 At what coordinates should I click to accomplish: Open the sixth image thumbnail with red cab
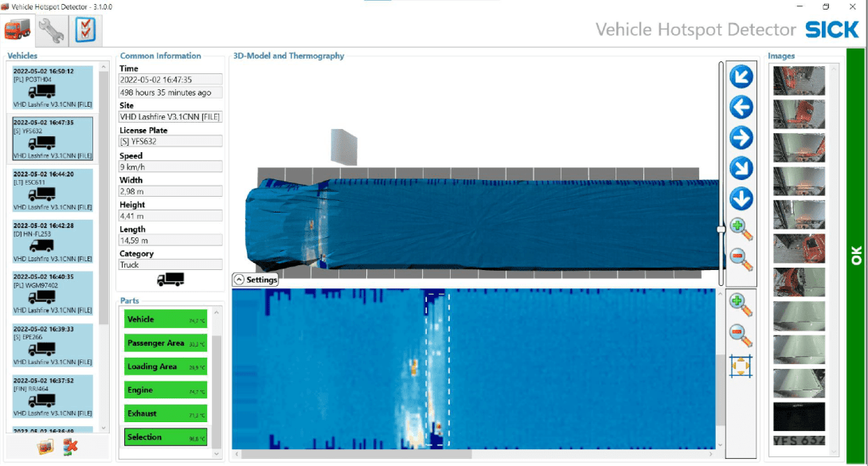coord(799,249)
